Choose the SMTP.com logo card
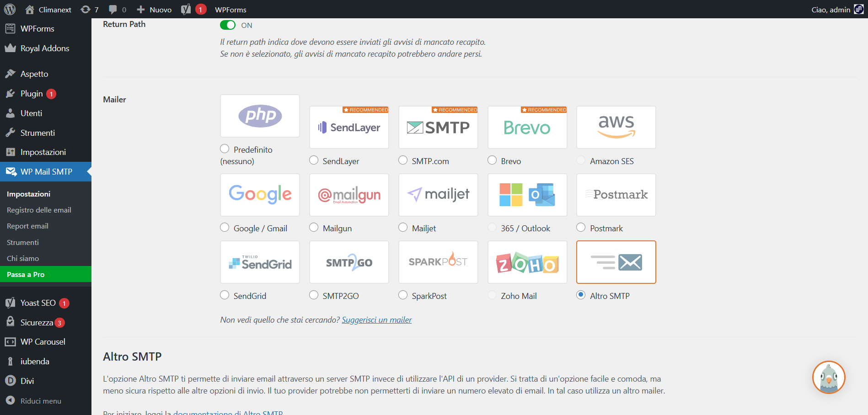Viewport: 868px width, 415px height. [x=438, y=127]
